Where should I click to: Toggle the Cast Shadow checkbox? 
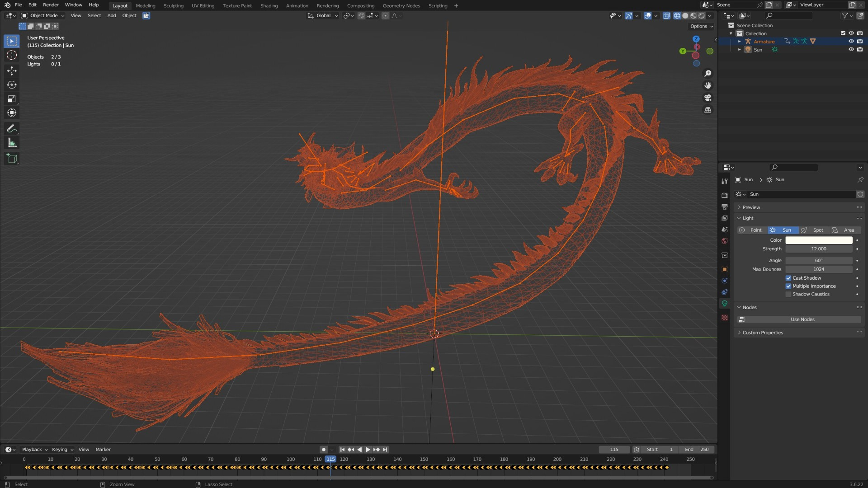point(788,278)
